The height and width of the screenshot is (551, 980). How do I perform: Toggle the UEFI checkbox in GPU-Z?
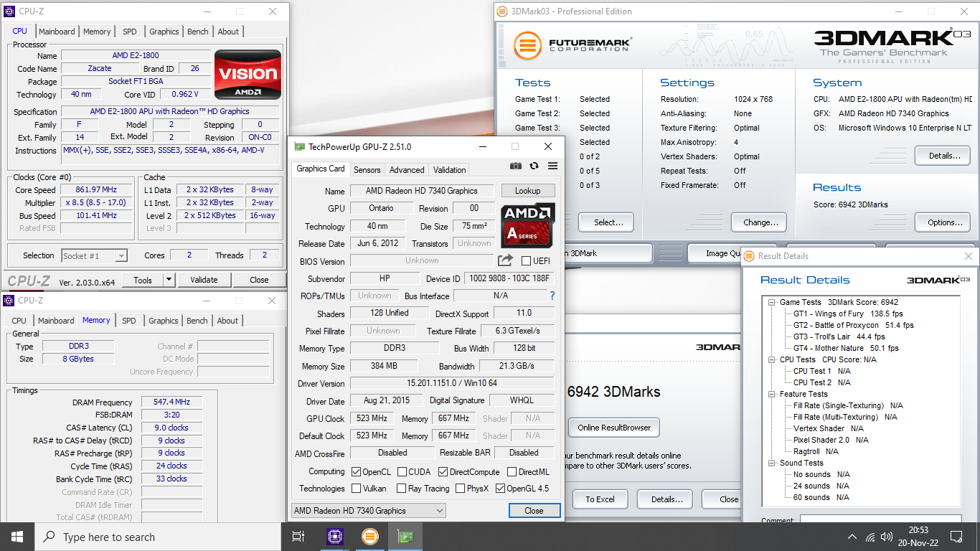(x=526, y=261)
